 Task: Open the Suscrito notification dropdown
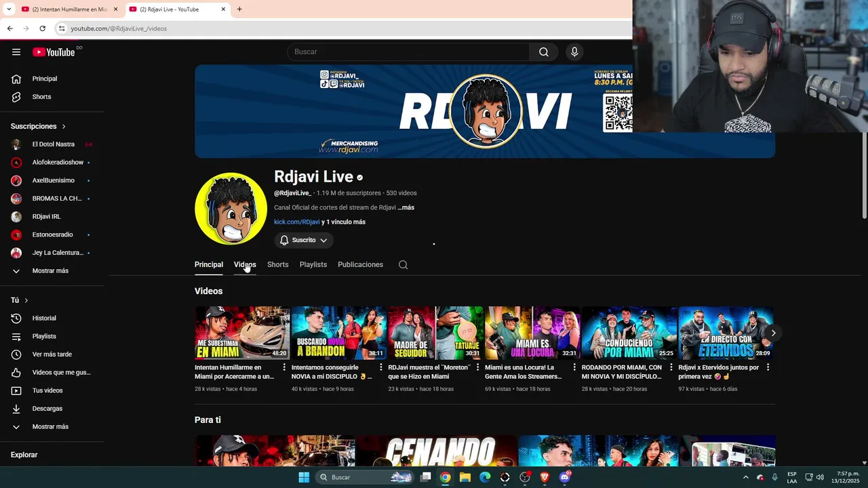304,240
